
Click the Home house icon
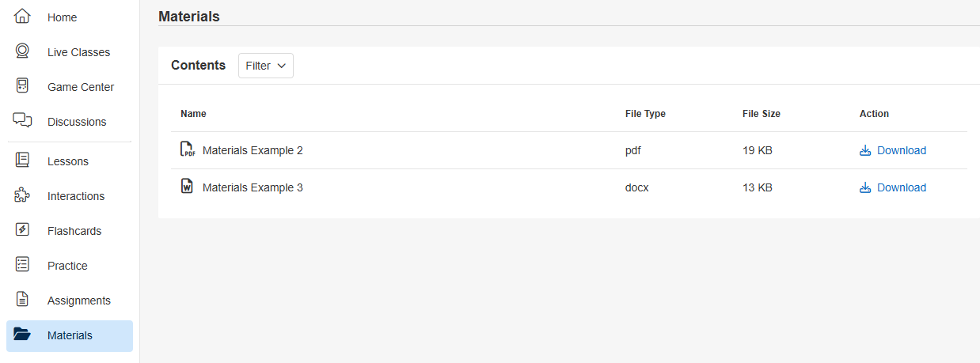[x=22, y=17]
